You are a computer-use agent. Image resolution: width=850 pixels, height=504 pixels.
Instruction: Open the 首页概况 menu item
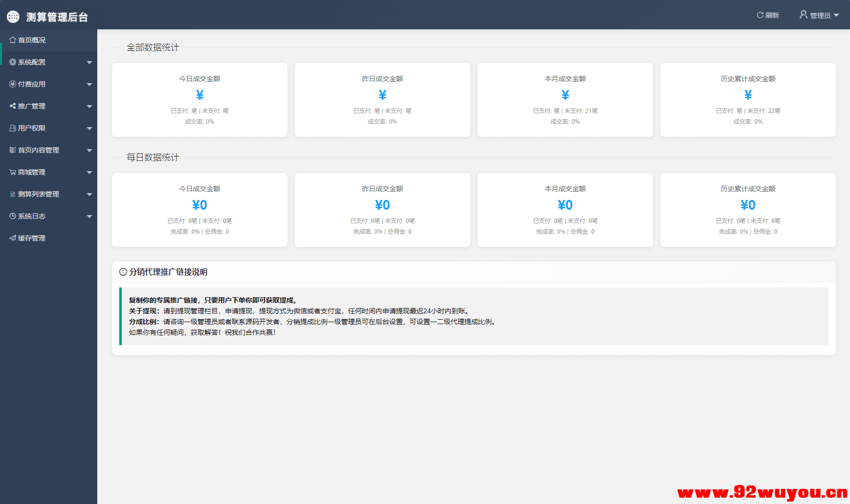pos(32,40)
